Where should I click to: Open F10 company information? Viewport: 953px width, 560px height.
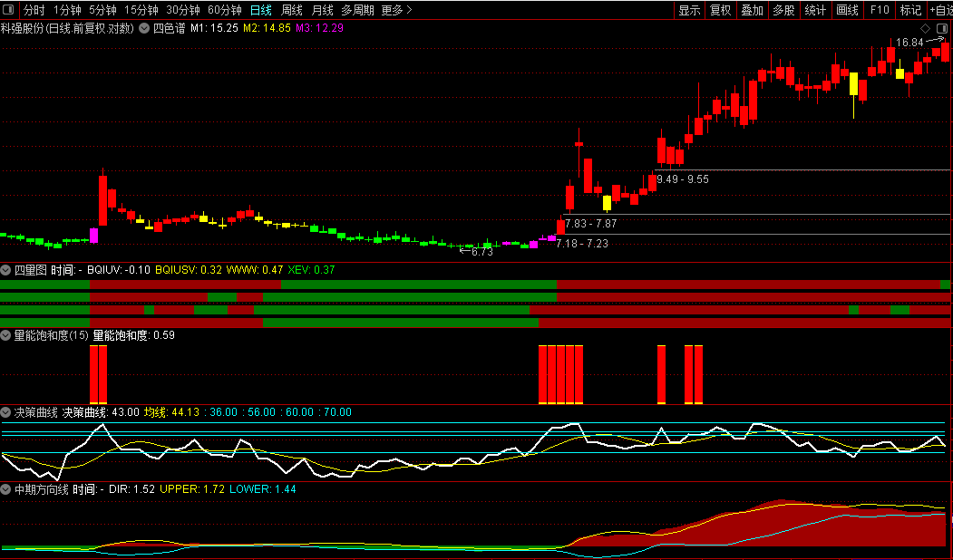[x=879, y=11]
